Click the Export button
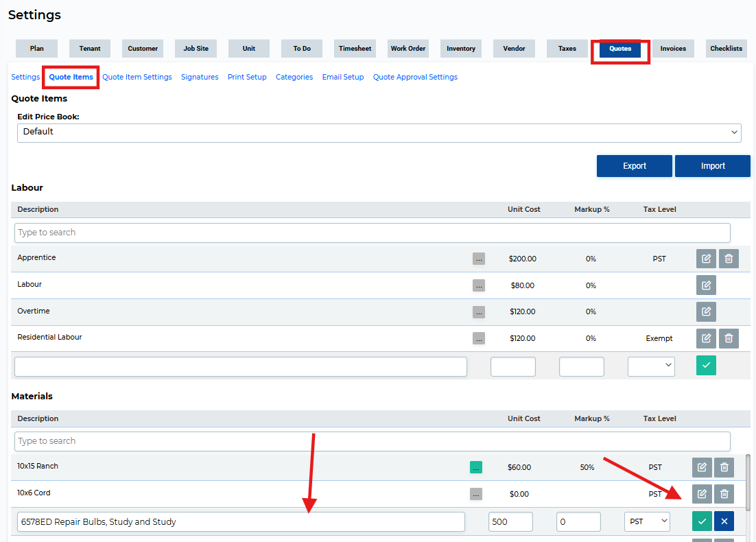 pos(634,166)
